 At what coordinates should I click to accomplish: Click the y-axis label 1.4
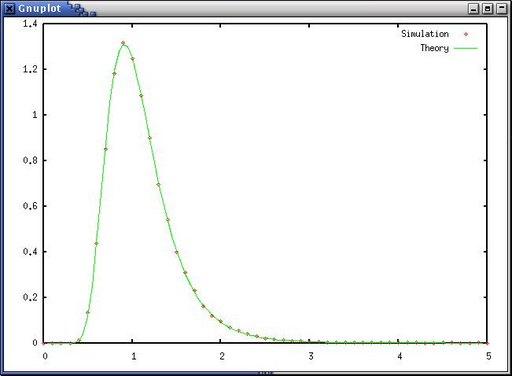pos(30,24)
